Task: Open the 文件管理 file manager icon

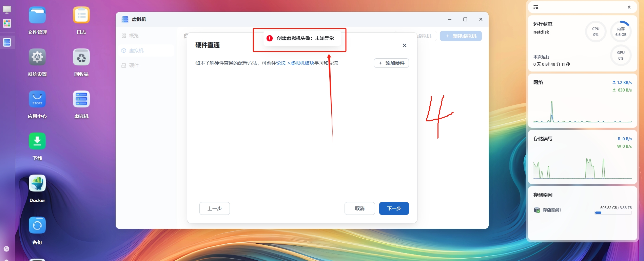Action: point(37,16)
